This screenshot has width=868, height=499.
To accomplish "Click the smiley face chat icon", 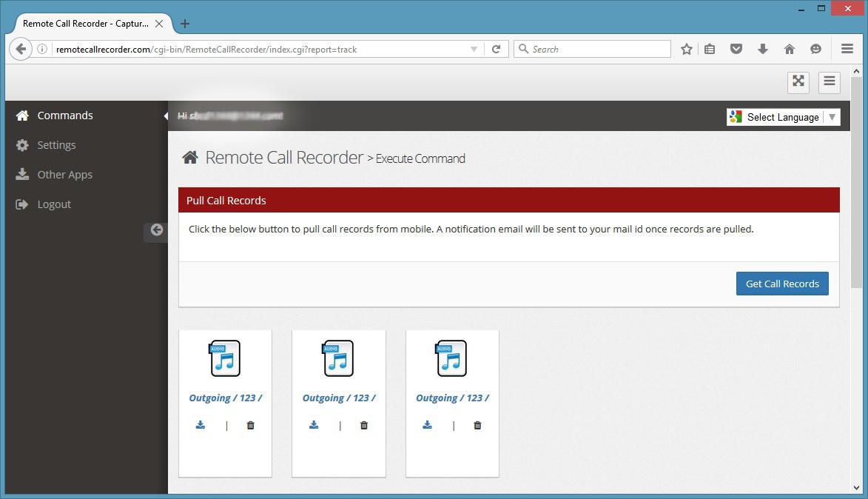I will (x=815, y=49).
